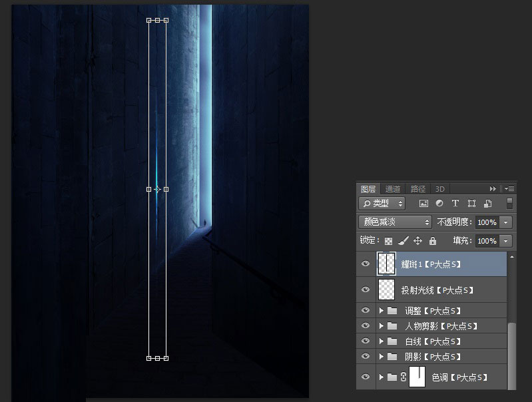Click chain link icon on 色调 group
Viewport: 532px width, 402px height.
pyautogui.click(x=403, y=377)
